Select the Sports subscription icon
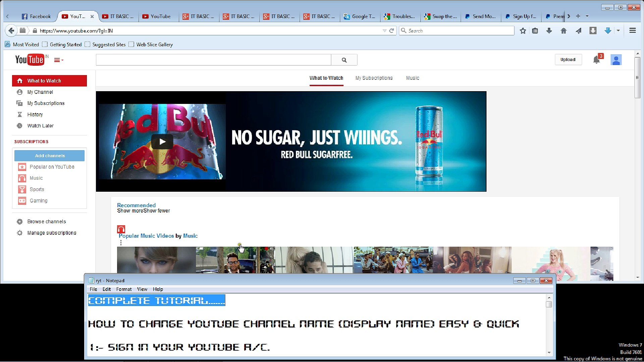The height and width of the screenshot is (362, 644). pos(22,189)
